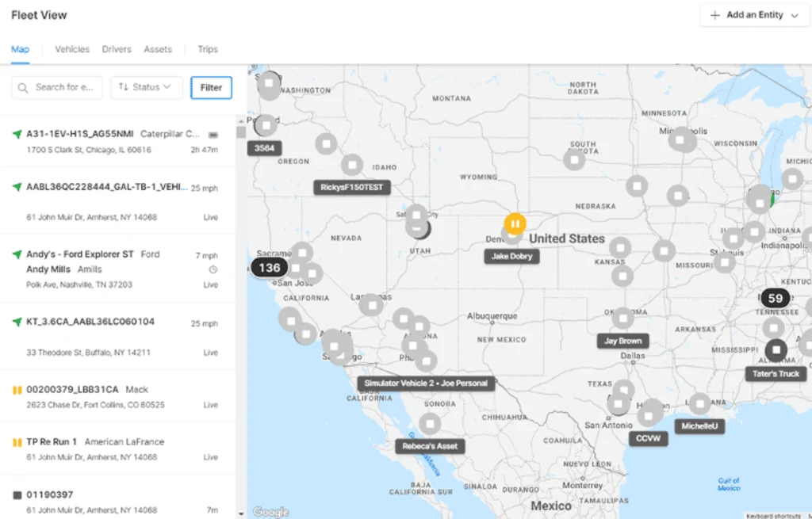Switch to the Map tab

(x=20, y=49)
